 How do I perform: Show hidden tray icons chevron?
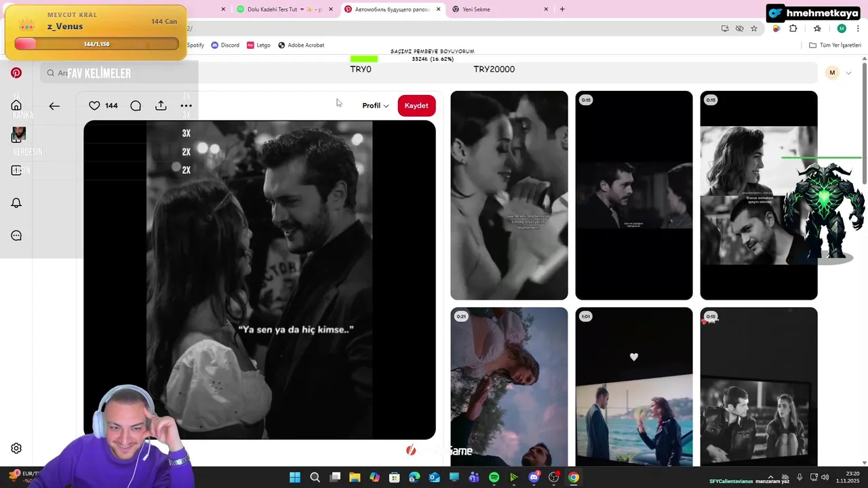[x=769, y=478]
